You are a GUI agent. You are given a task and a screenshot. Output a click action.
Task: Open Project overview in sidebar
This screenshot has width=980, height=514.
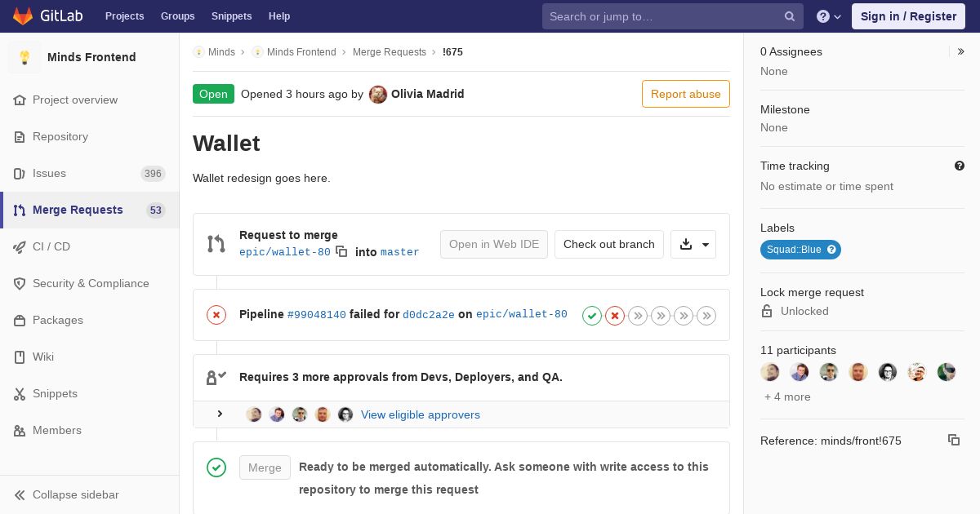coord(89,100)
